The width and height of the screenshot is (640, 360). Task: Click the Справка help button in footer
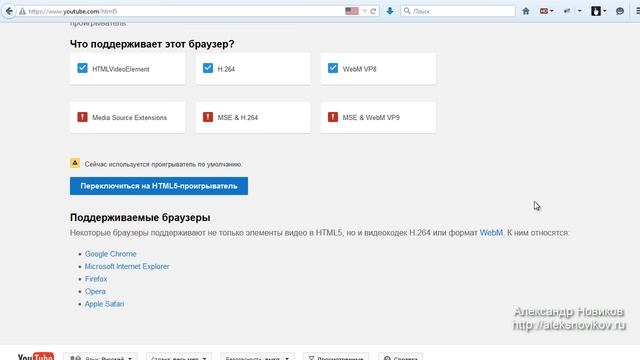tap(400, 357)
